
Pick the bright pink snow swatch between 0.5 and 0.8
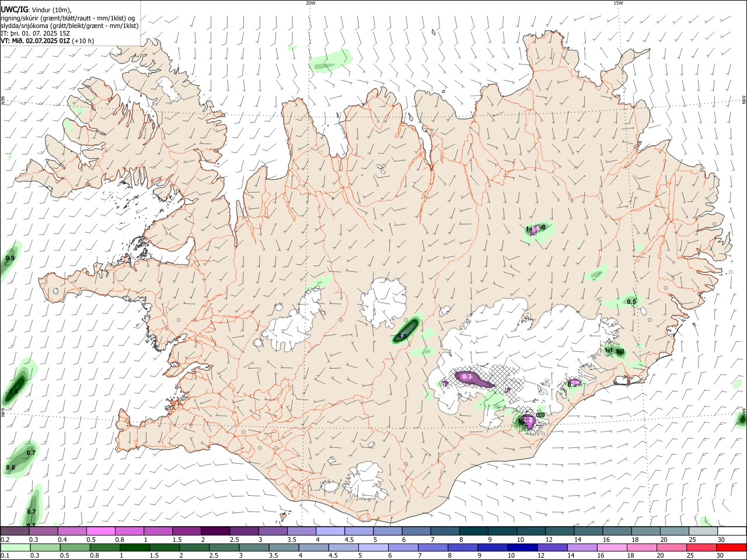(x=100, y=531)
